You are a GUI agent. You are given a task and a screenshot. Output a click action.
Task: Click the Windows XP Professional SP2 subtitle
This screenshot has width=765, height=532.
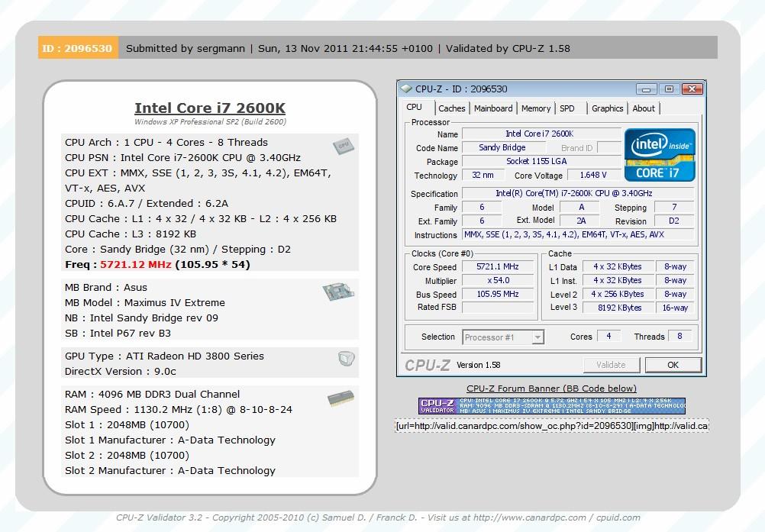tap(210, 121)
